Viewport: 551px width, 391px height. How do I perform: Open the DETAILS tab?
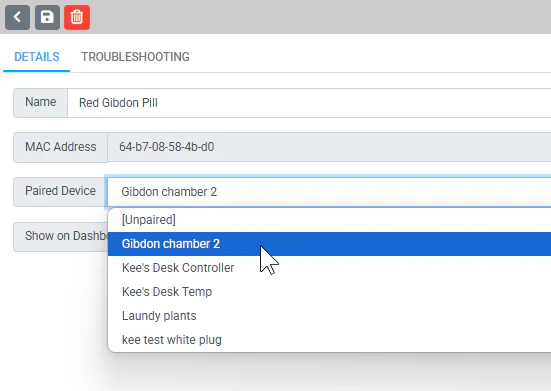point(37,57)
